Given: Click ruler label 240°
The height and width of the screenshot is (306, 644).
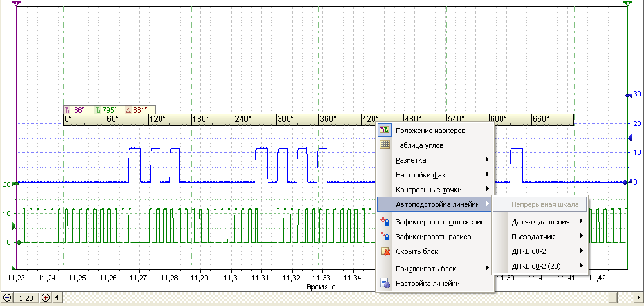Looking at the screenshot, I should (243, 119).
